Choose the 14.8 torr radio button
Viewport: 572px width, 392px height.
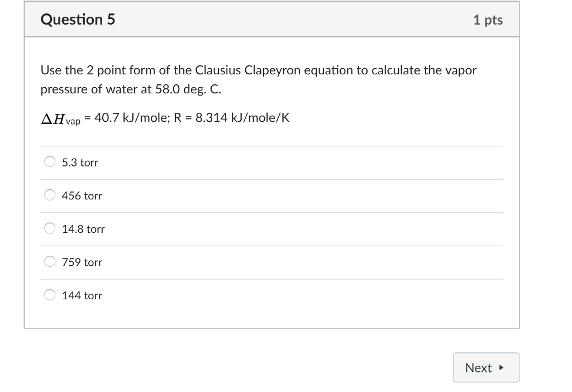(x=49, y=228)
